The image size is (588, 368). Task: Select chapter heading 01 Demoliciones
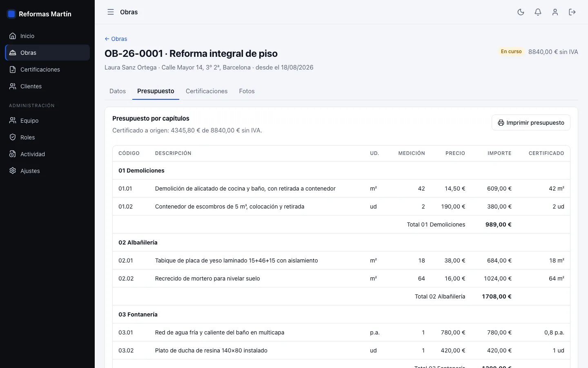141,171
